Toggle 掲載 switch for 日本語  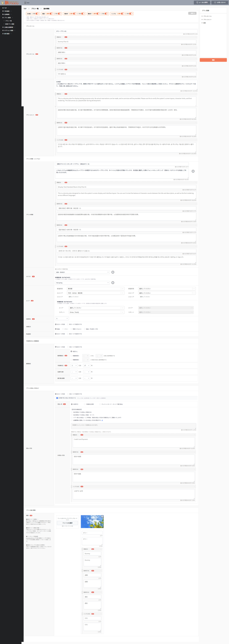[x=37, y=14]
